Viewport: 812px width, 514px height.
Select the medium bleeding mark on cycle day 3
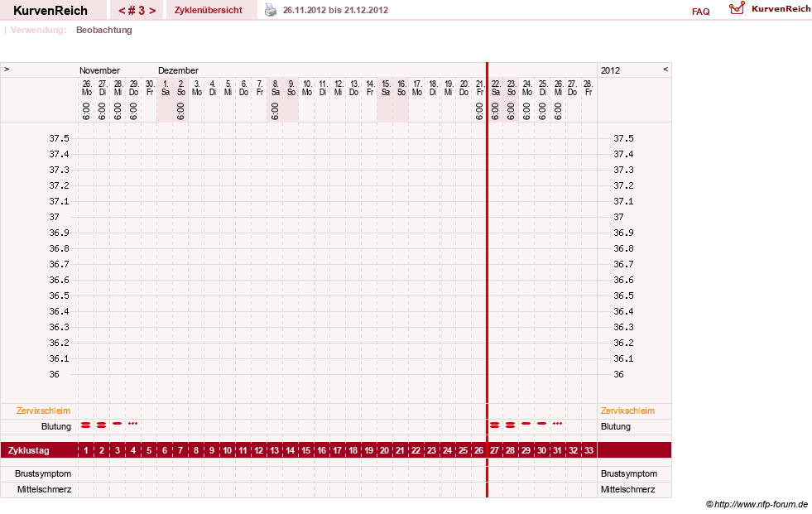[117, 424]
